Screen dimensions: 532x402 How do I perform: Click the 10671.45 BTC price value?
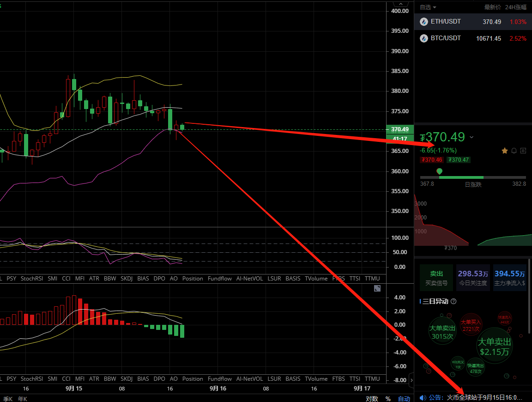pyautogui.click(x=489, y=39)
